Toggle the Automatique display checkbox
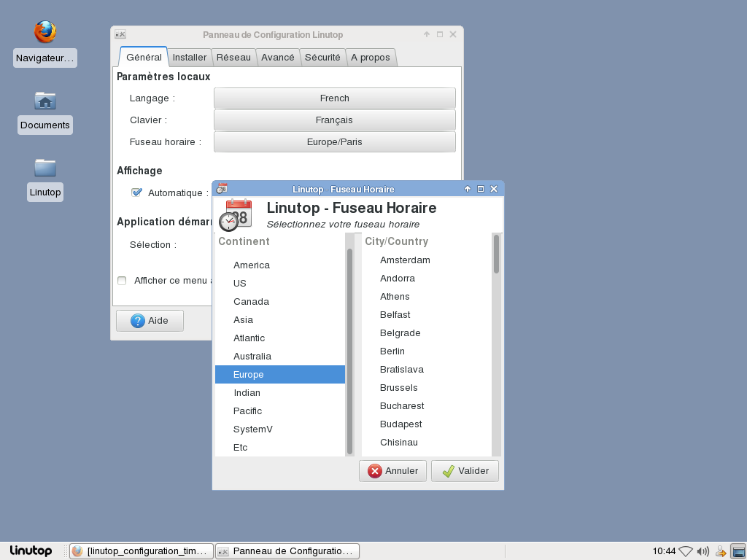 tap(136, 192)
